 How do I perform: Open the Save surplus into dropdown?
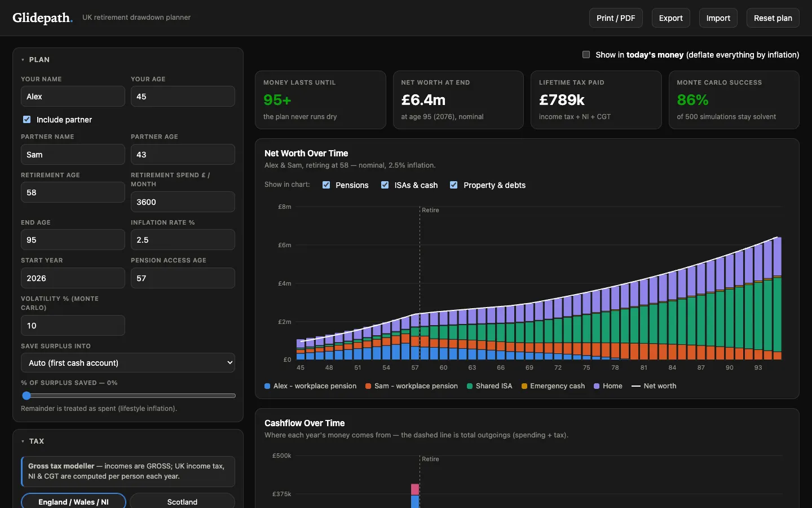click(x=128, y=363)
